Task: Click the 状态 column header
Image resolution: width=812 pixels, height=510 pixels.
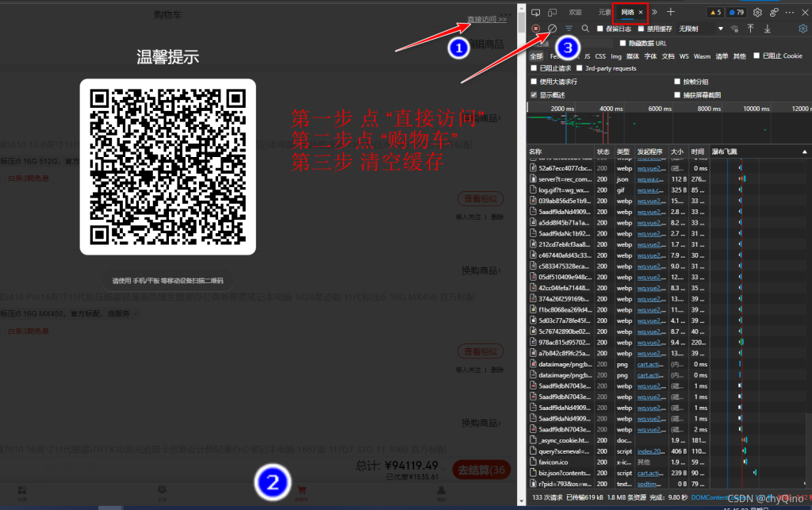Action: pyautogui.click(x=603, y=151)
